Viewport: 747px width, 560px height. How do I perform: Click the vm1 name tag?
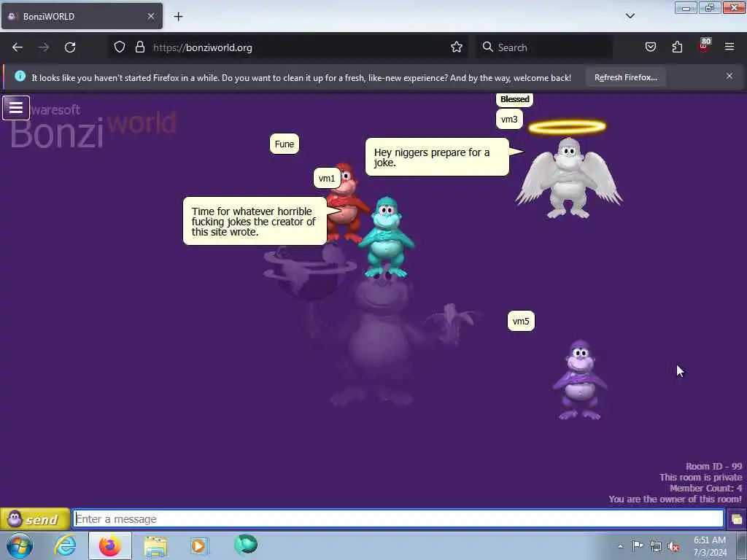point(327,179)
